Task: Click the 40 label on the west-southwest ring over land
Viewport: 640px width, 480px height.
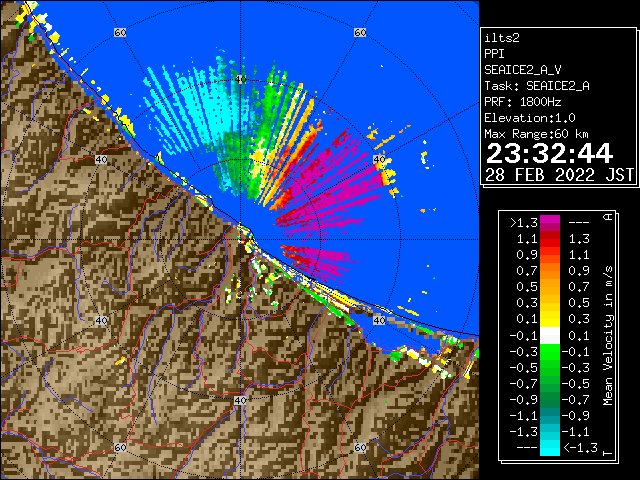Action: [101, 320]
